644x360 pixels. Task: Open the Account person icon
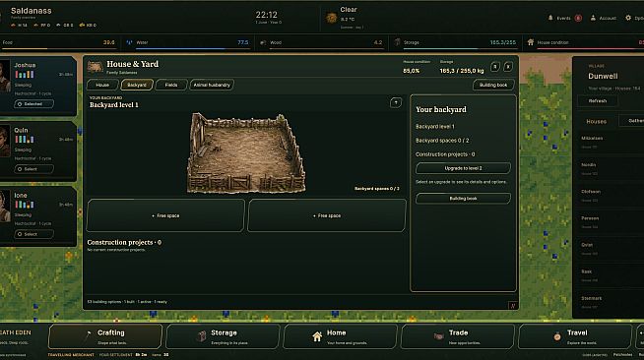click(593, 18)
